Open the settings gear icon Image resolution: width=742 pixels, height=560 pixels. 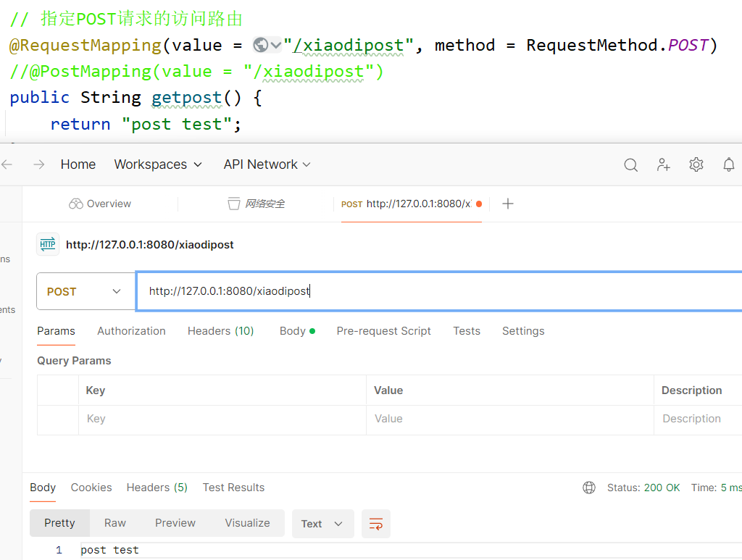pyautogui.click(x=696, y=164)
